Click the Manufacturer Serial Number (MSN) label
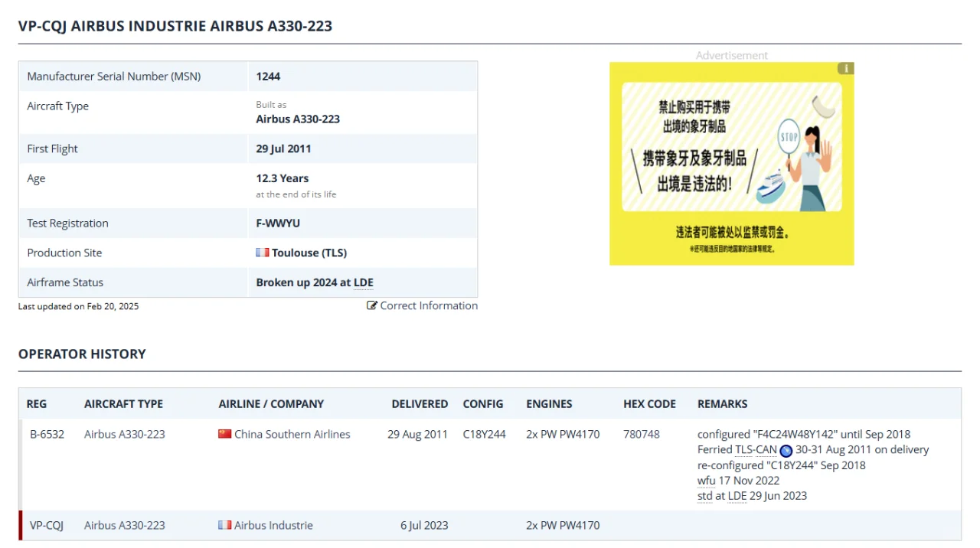Viewport: 980px width, 548px height. (114, 77)
